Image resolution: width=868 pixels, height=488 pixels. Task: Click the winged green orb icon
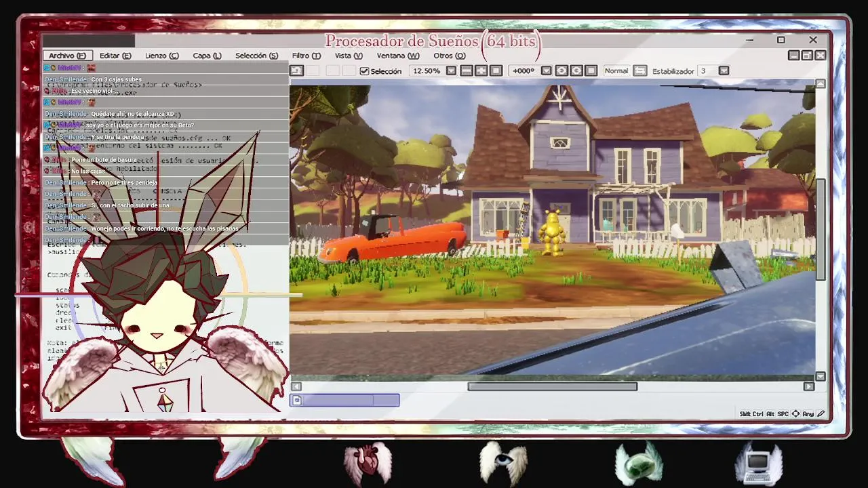pos(639,464)
